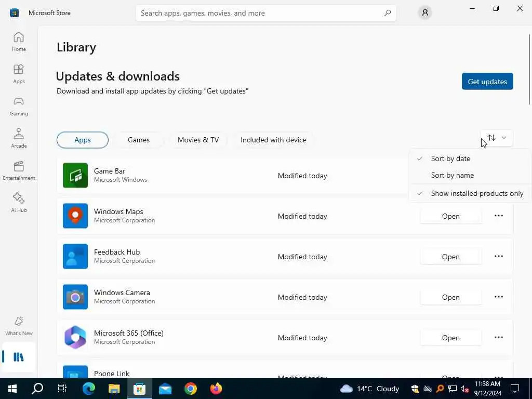Screen dimensions: 532x399
Task: Open Windows Camera with Open button
Action: 450,297
